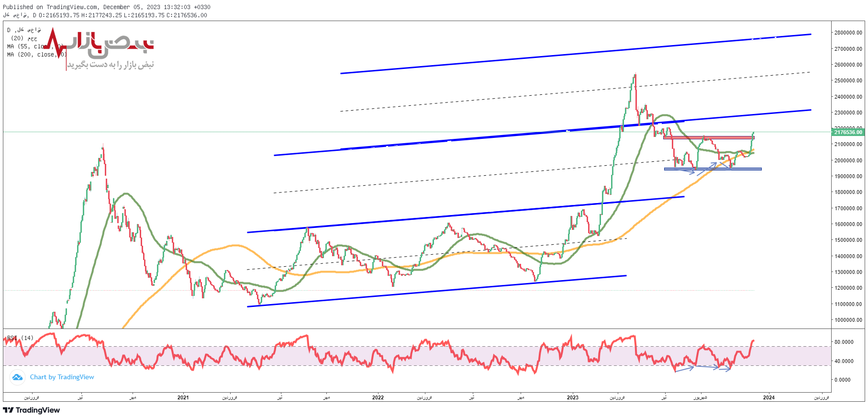Click the published date text at top
This screenshot has width=868, height=419.
[107, 7]
